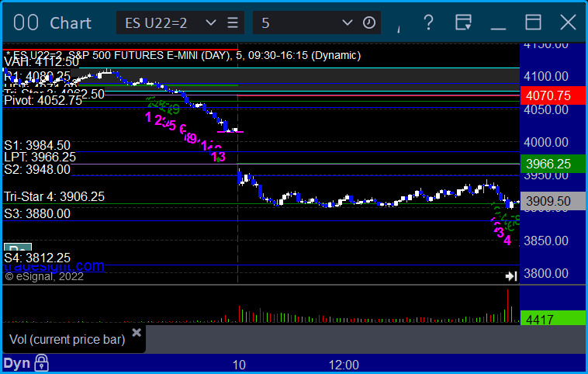
Task: Click the 10 date label on time axis
Action: coord(239,365)
